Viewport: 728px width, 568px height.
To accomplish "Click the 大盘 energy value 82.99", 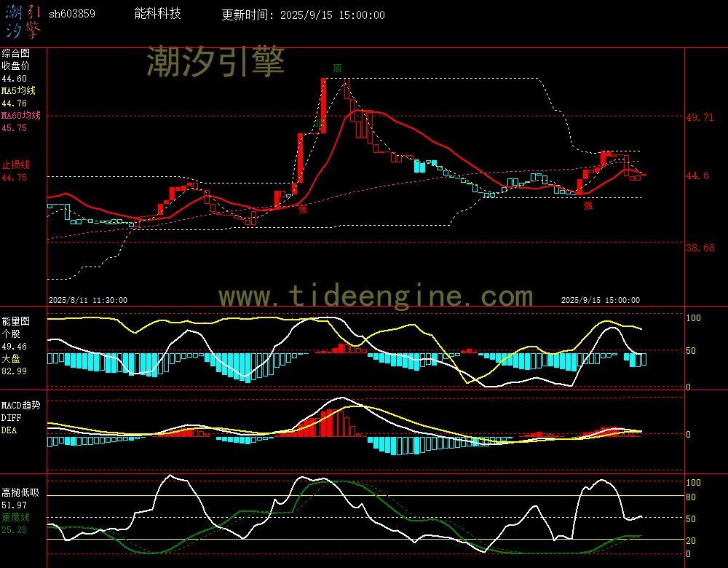I will [x=15, y=371].
